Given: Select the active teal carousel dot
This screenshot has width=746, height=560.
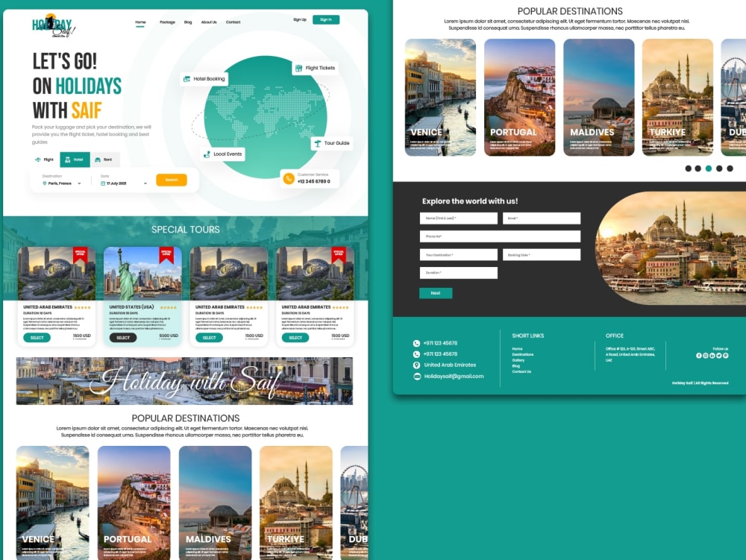Looking at the screenshot, I should (709, 169).
